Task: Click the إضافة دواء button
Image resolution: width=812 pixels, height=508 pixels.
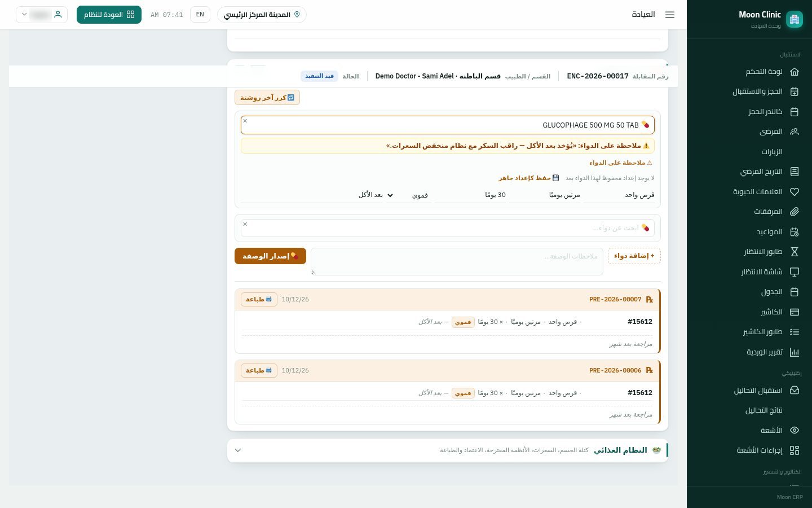Action: pos(634,256)
